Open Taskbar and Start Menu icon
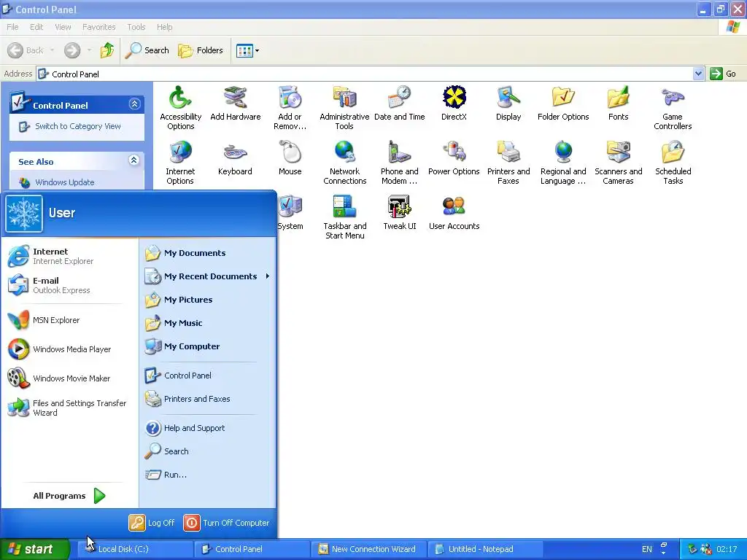 tap(344, 217)
